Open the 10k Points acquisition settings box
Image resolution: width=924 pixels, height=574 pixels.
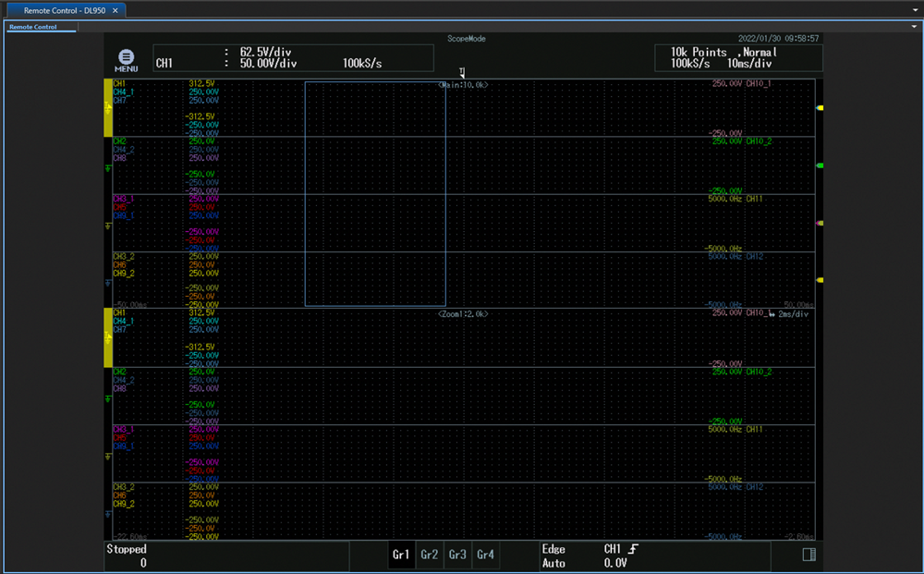tap(738, 58)
